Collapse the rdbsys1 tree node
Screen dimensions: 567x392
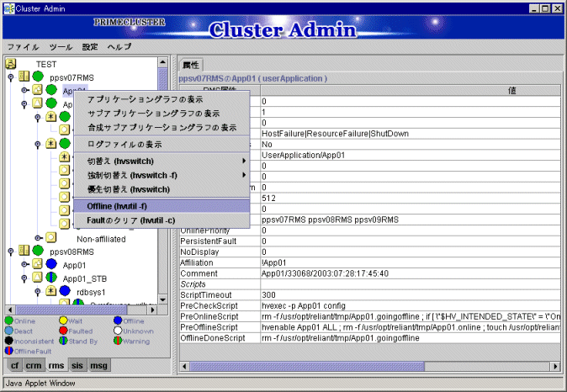pos(38,292)
